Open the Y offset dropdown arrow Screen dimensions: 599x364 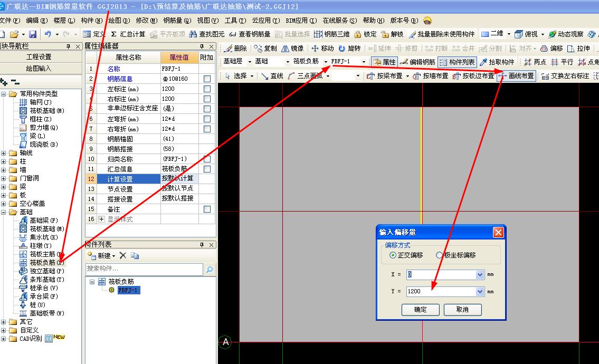pos(480,291)
